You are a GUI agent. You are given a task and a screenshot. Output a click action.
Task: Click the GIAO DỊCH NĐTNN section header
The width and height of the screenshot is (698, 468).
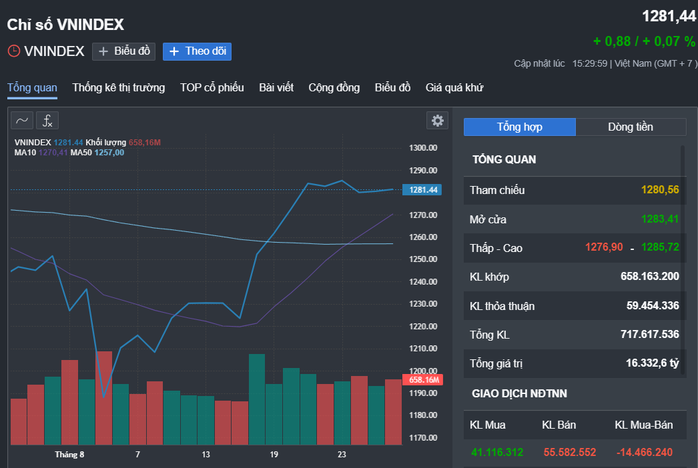[519, 394]
